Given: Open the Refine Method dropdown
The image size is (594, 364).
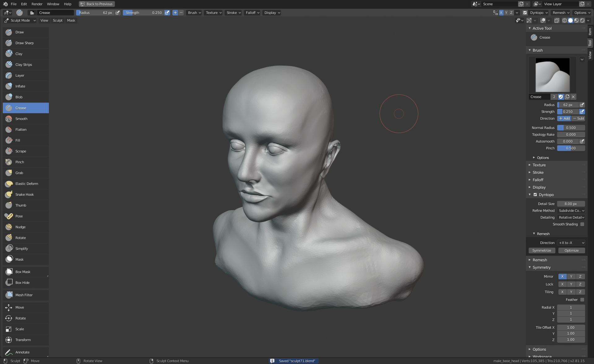Looking at the screenshot, I should click(571, 211).
